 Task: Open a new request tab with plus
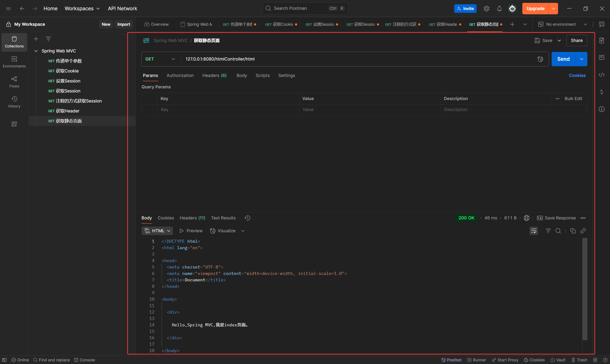click(512, 24)
